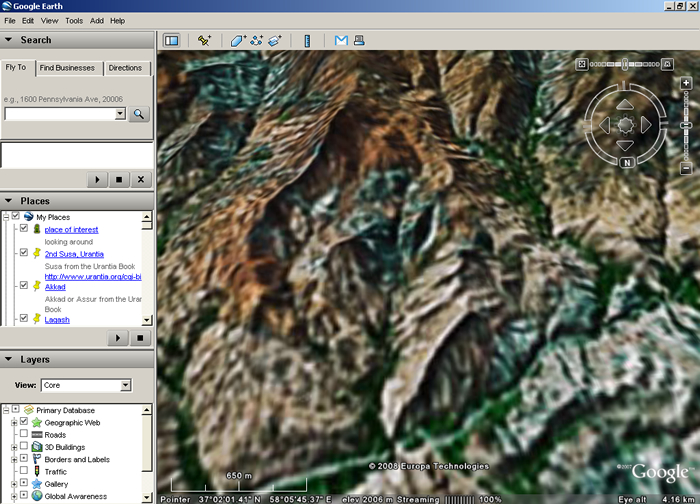Open the Tools menu
This screenshot has height=504, width=700.
[x=74, y=21]
